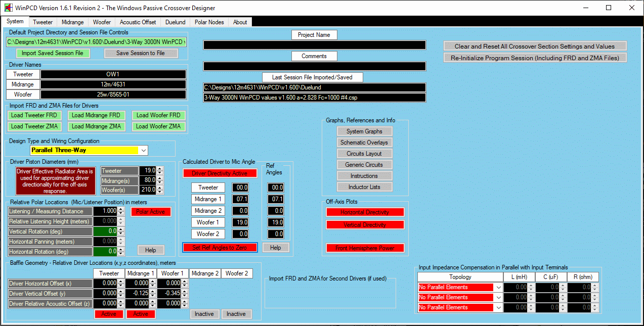Toggle the Active button under Tweeter column
This screenshot has height=326, width=644.
pos(109,314)
